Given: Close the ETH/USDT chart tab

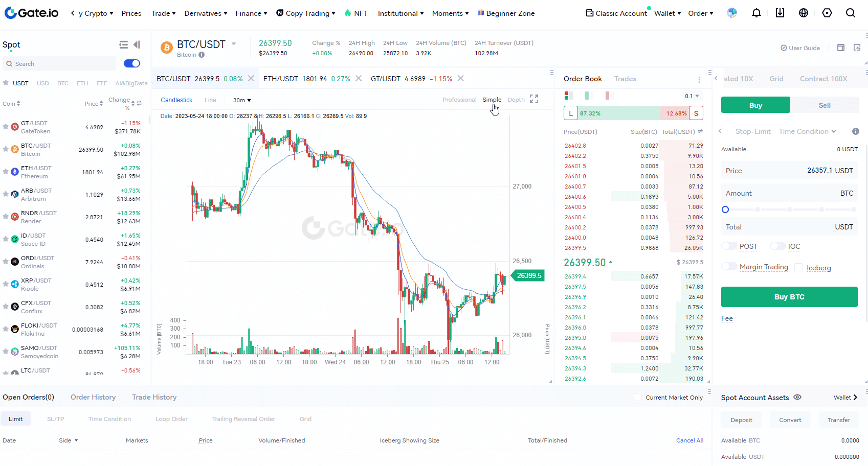Looking at the screenshot, I should coord(359,79).
